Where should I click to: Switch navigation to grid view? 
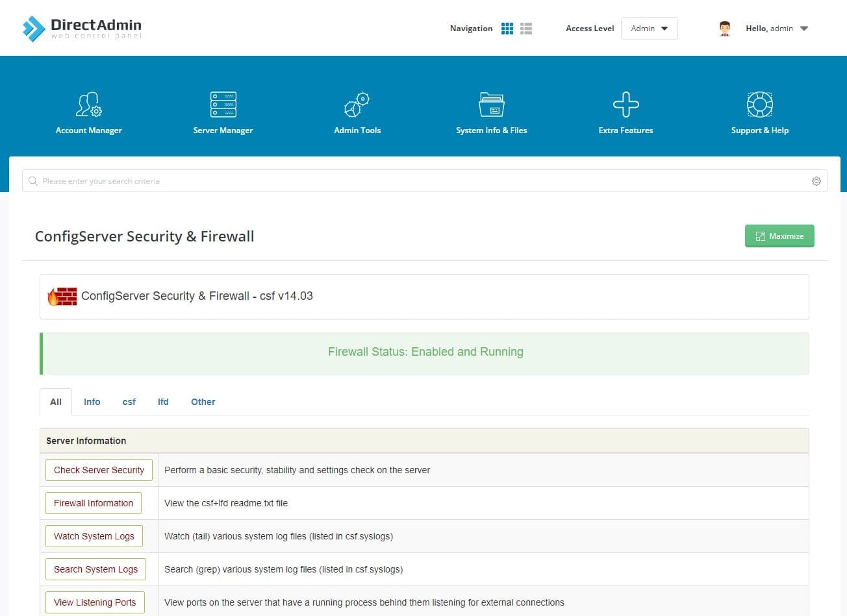(507, 28)
